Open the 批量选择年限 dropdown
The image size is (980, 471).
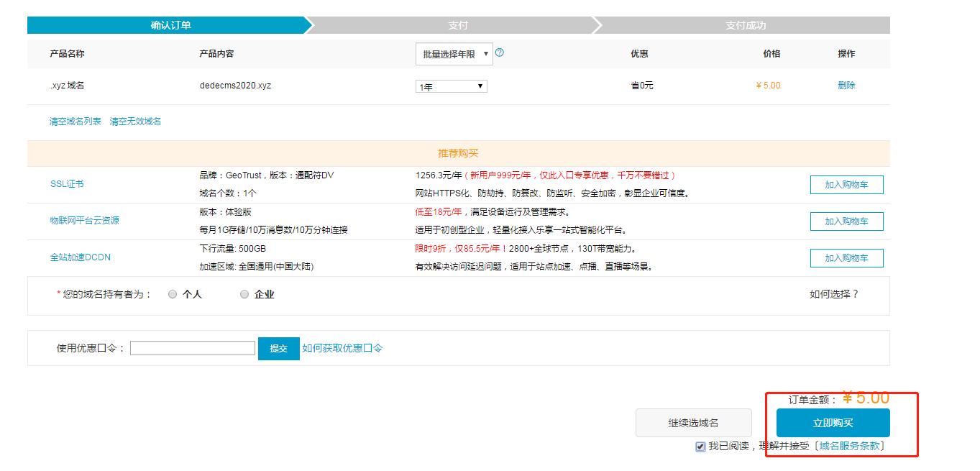pos(454,53)
